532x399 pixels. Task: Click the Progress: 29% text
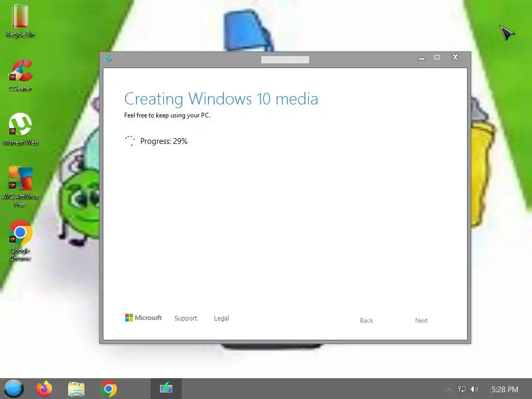pos(164,141)
